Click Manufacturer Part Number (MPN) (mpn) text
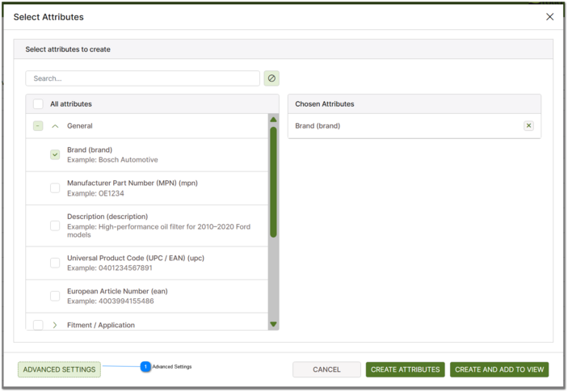 tap(133, 183)
